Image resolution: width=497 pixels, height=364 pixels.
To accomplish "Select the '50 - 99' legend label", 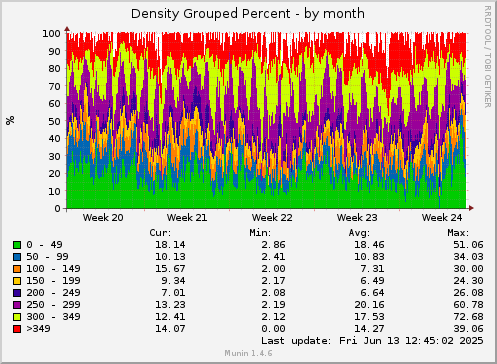I will coord(47,257).
